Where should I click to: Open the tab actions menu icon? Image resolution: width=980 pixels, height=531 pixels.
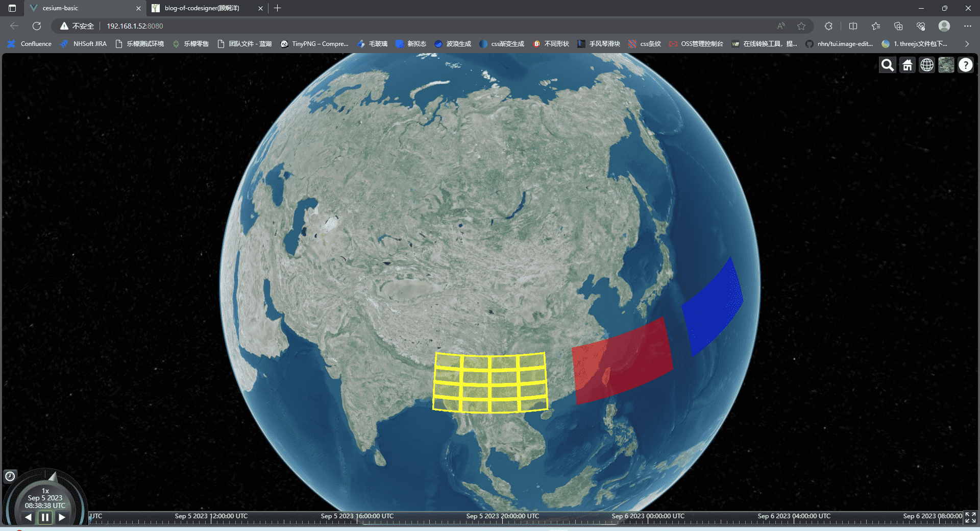pyautogui.click(x=12, y=8)
